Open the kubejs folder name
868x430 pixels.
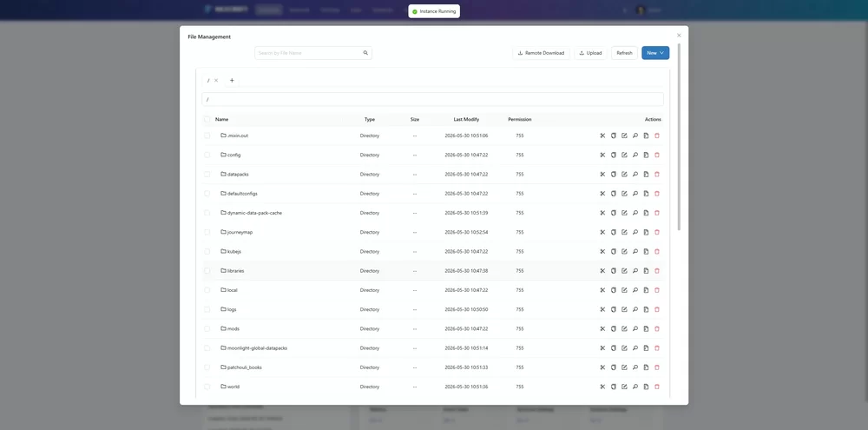234,252
